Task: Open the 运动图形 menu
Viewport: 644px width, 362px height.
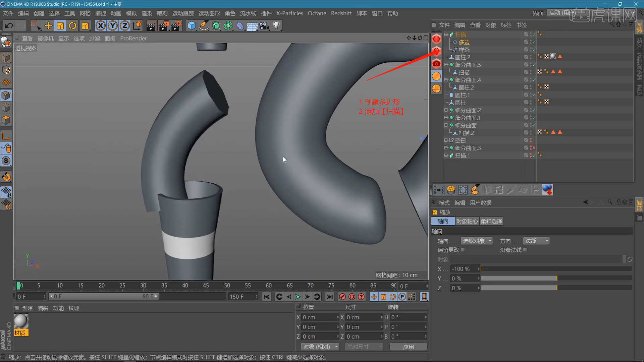Action: coord(209,13)
